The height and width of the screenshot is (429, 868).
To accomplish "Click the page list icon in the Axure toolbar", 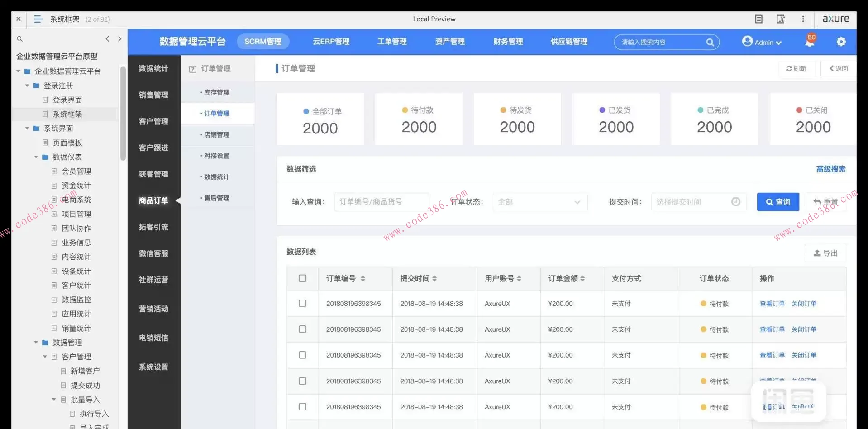I will (758, 19).
